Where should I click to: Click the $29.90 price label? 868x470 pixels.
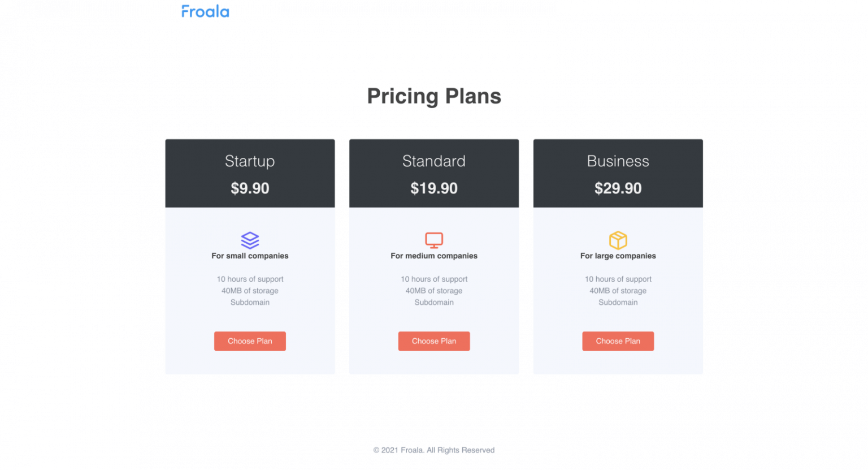[618, 188]
